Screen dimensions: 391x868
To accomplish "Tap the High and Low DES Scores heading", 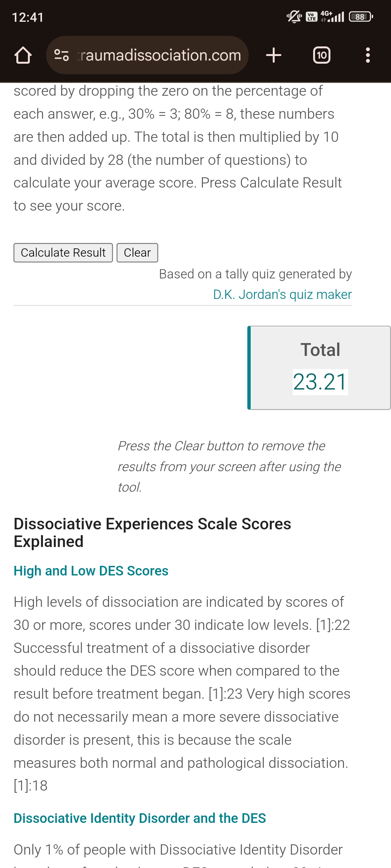I will pos(91,571).
